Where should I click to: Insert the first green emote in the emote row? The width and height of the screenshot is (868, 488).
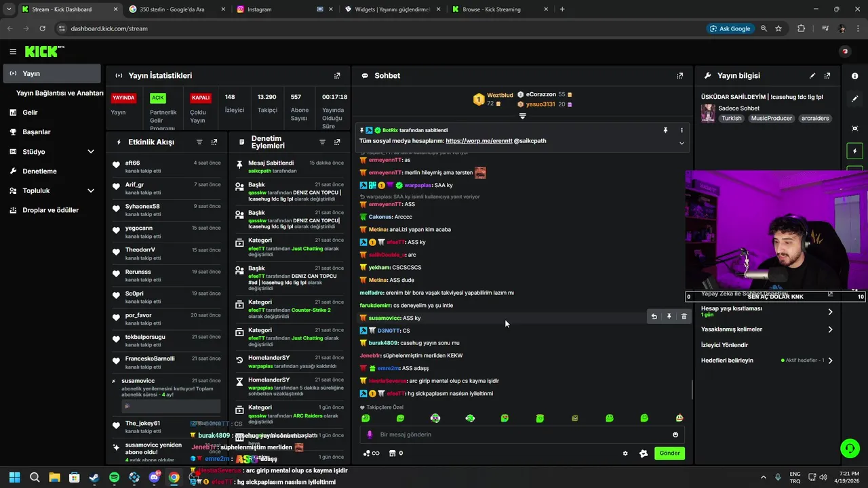tap(366, 418)
